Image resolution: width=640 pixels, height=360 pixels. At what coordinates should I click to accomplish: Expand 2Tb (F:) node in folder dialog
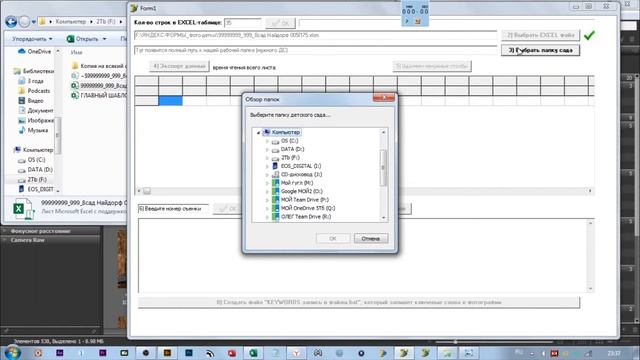[267, 158]
